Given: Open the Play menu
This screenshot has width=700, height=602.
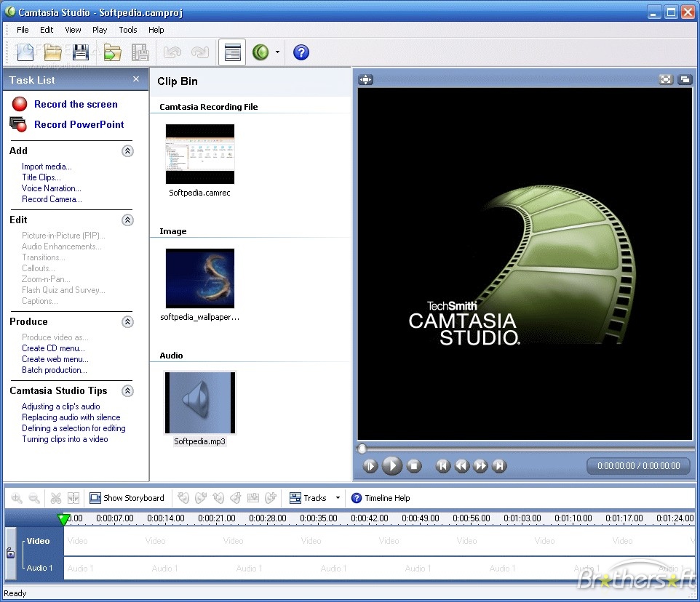Looking at the screenshot, I should pos(100,30).
